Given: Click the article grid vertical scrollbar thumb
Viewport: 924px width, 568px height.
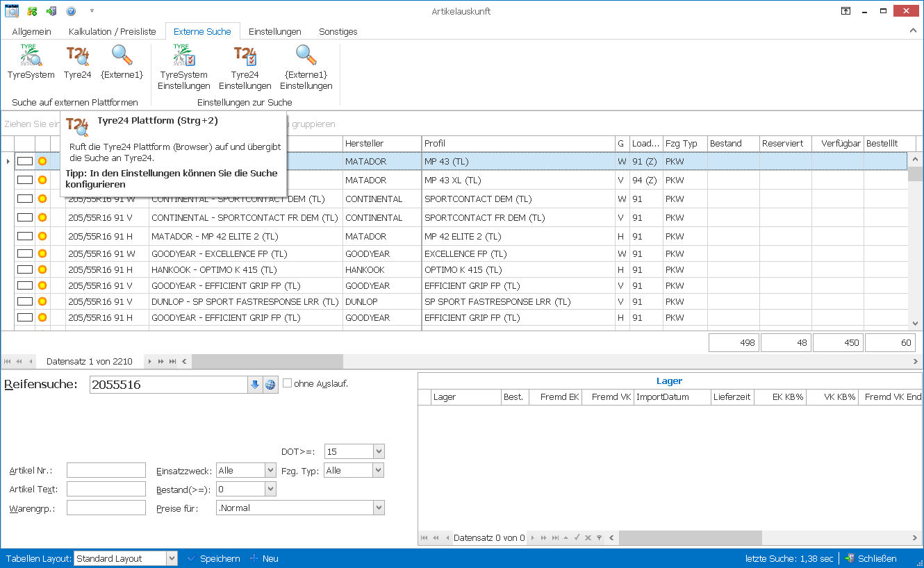Looking at the screenshot, I should (916, 173).
